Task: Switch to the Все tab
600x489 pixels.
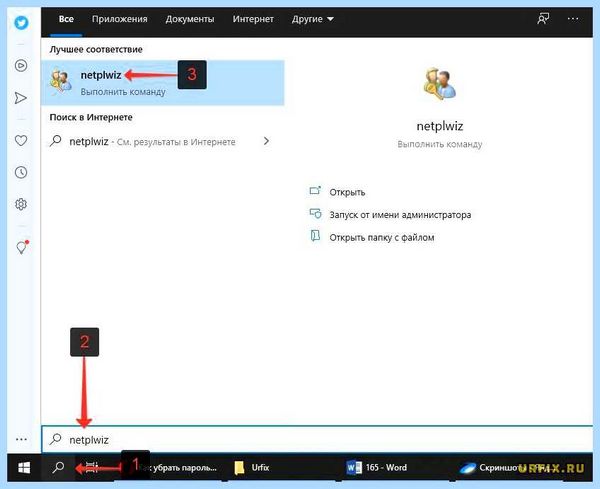Action: (66, 19)
